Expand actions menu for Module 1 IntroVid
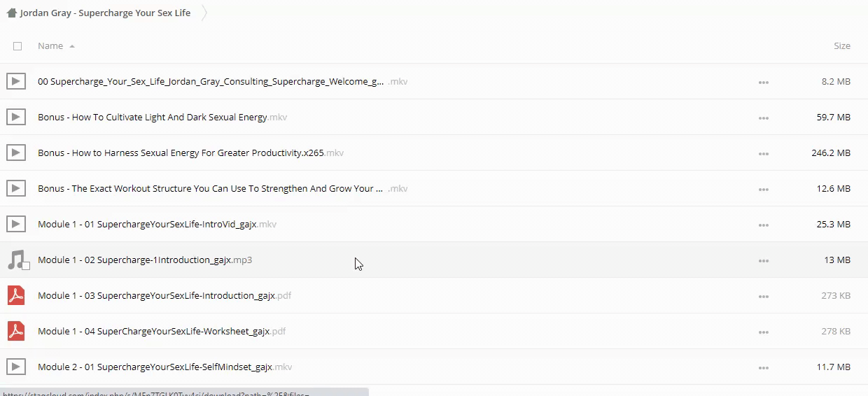 pos(763,225)
